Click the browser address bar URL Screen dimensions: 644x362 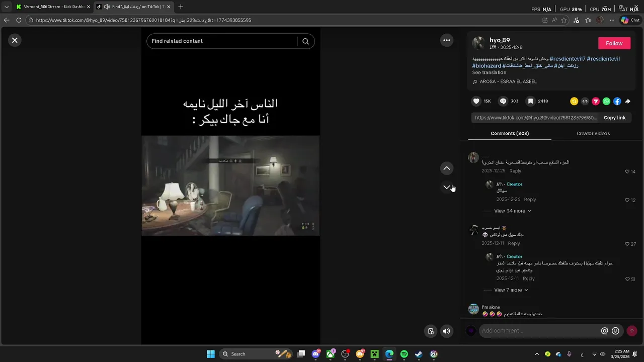point(143,20)
